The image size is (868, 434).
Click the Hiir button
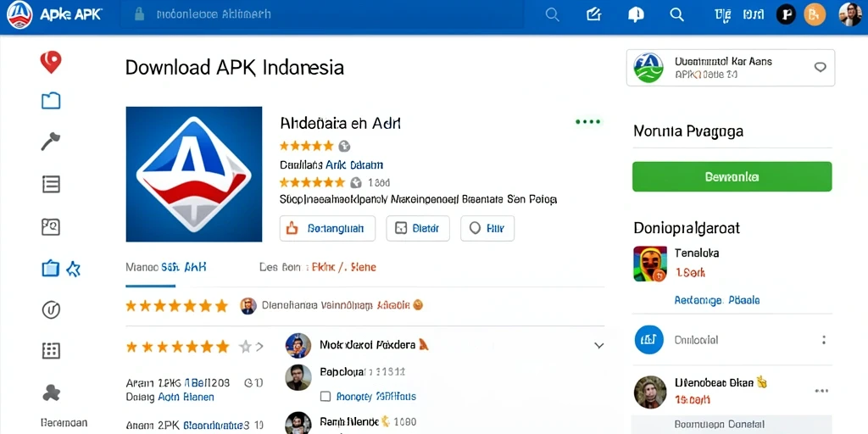487,228
